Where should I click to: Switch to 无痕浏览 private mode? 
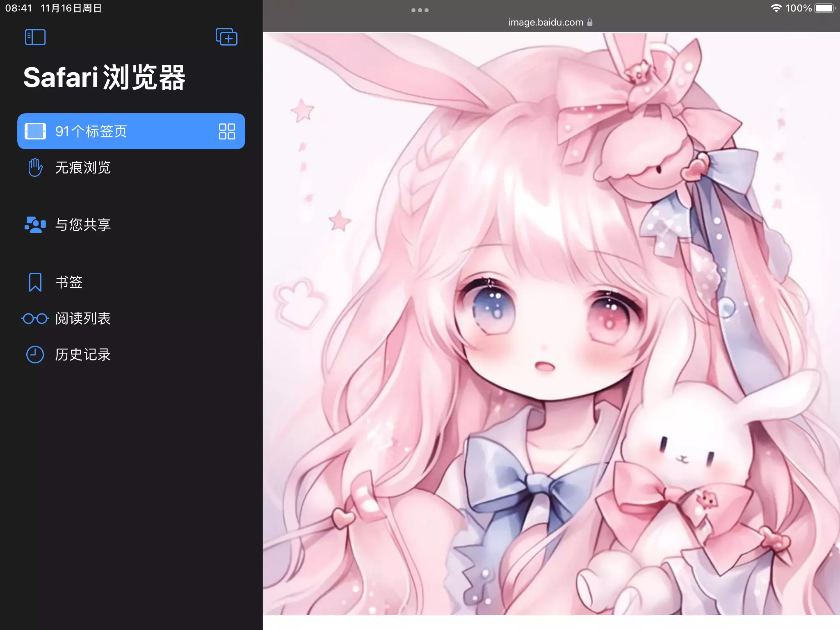coord(83,167)
